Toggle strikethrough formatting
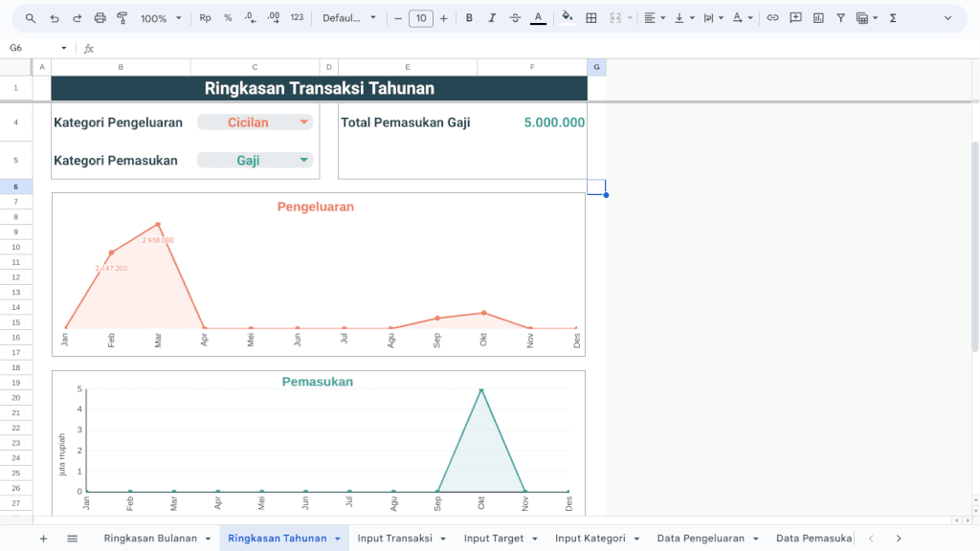Viewport: 980px width, 551px height. pos(516,18)
